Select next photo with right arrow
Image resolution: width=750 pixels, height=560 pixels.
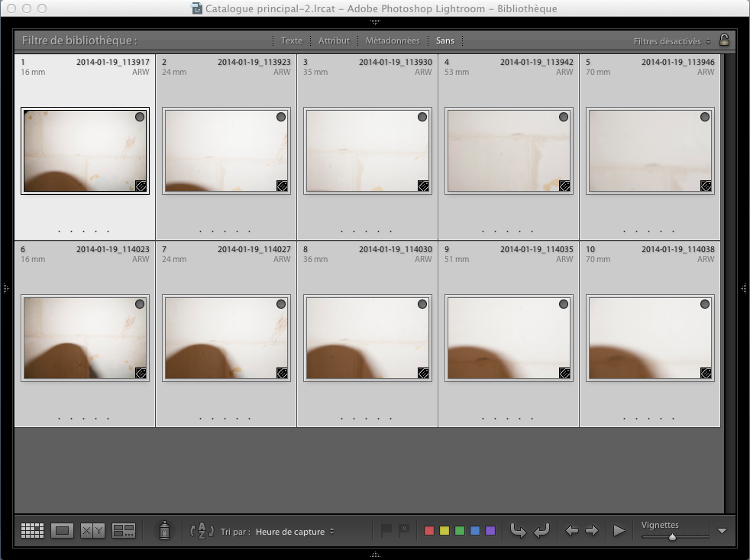tap(592, 530)
